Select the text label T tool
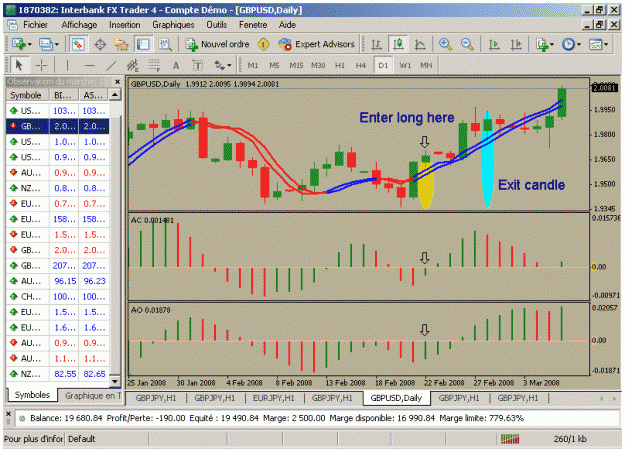The image size is (625, 449). tap(198, 65)
